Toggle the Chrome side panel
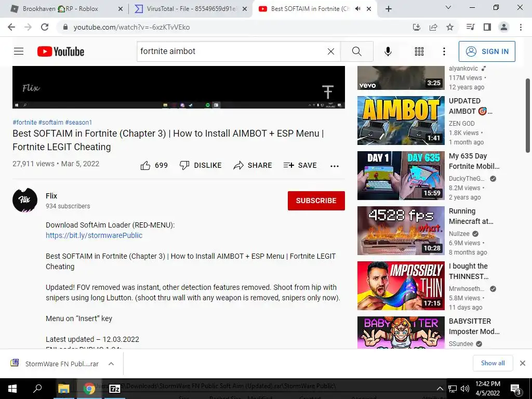Image resolution: width=532 pixels, height=399 pixels. 487,27
